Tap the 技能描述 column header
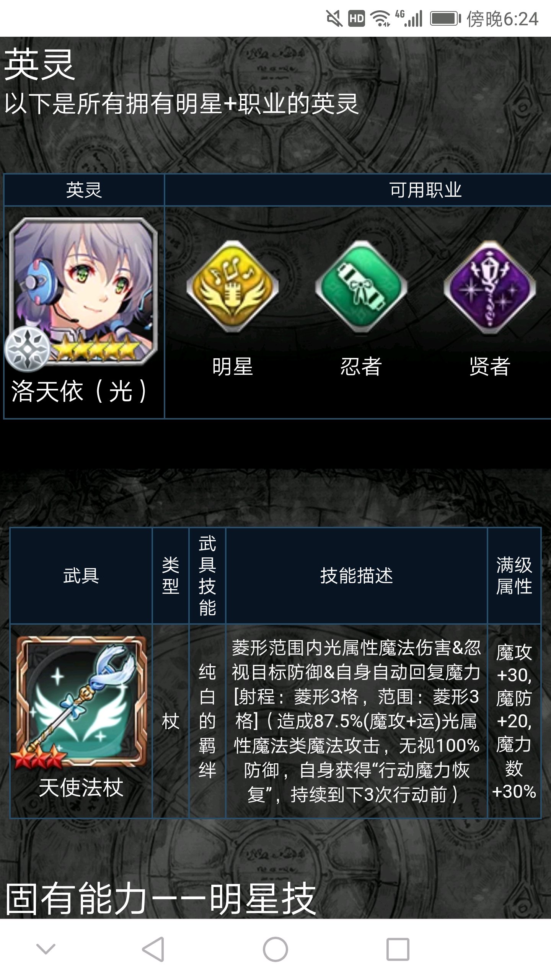The height and width of the screenshot is (980, 551). (x=357, y=575)
